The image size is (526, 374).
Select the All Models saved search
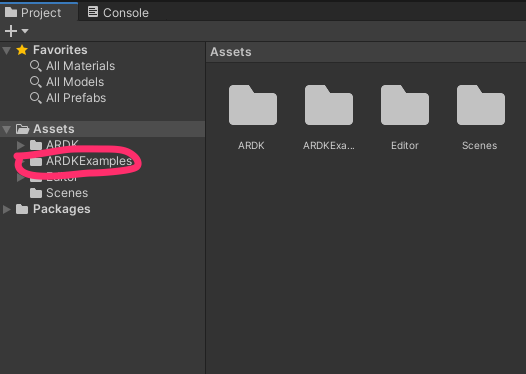pos(75,82)
